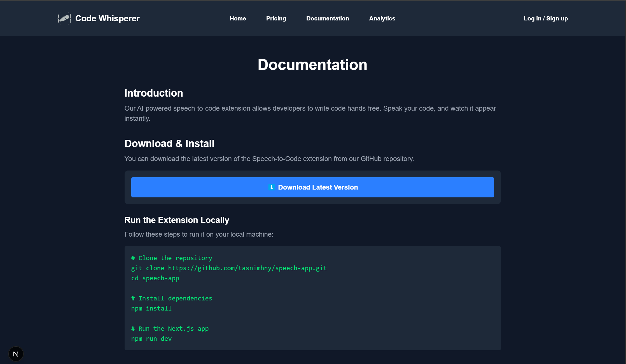Click Log in / Sign up
Viewport: 626px width, 364px height.
click(546, 18)
